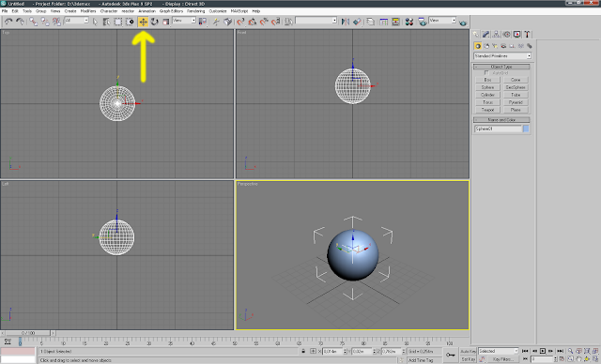Click the Mirror tool icon
Screen dimensions: 601x364
[346, 22]
